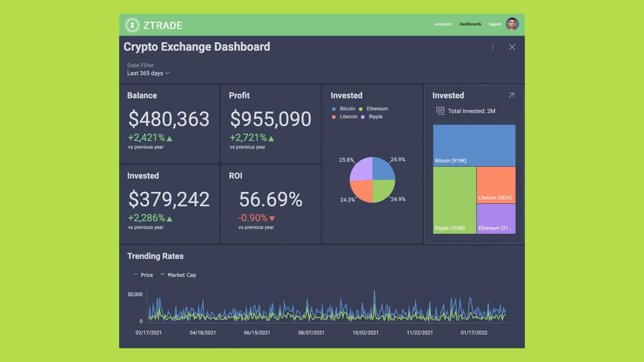Image resolution: width=644 pixels, height=362 pixels.
Task: Expand the Last 365 days date filter
Action: 148,73
